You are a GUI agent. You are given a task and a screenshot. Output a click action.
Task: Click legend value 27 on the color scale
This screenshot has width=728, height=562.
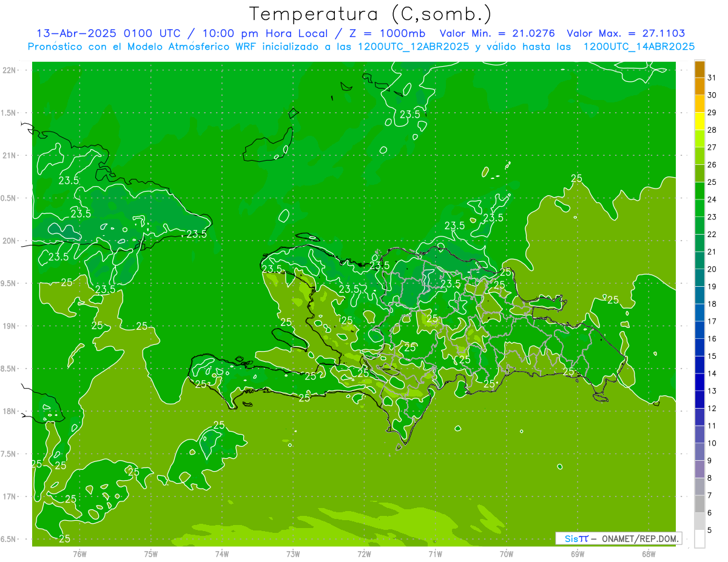click(712, 147)
